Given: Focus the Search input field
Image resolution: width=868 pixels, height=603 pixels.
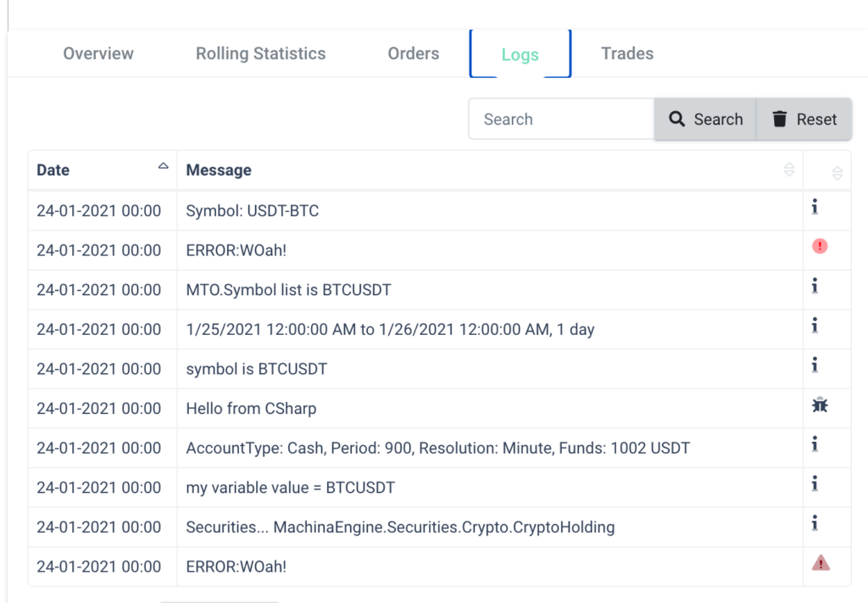Looking at the screenshot, I should tap(560, 120).
